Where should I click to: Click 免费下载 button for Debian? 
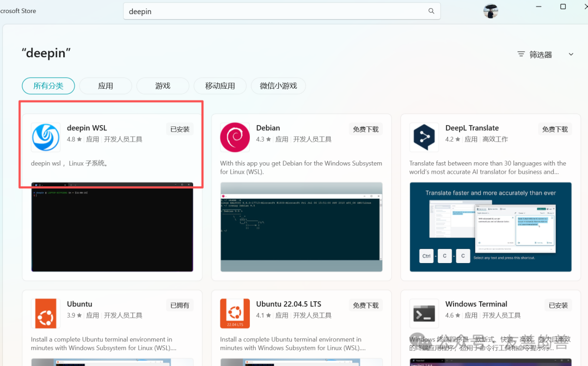tap(366, 130)
